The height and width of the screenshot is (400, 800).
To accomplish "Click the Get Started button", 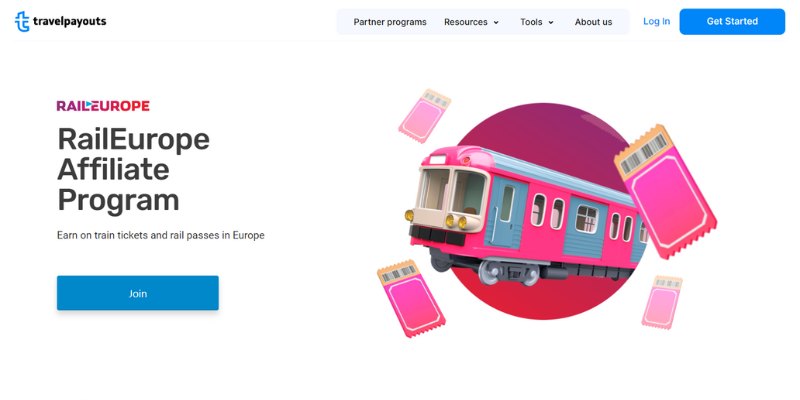I will (x=732, y=21).
